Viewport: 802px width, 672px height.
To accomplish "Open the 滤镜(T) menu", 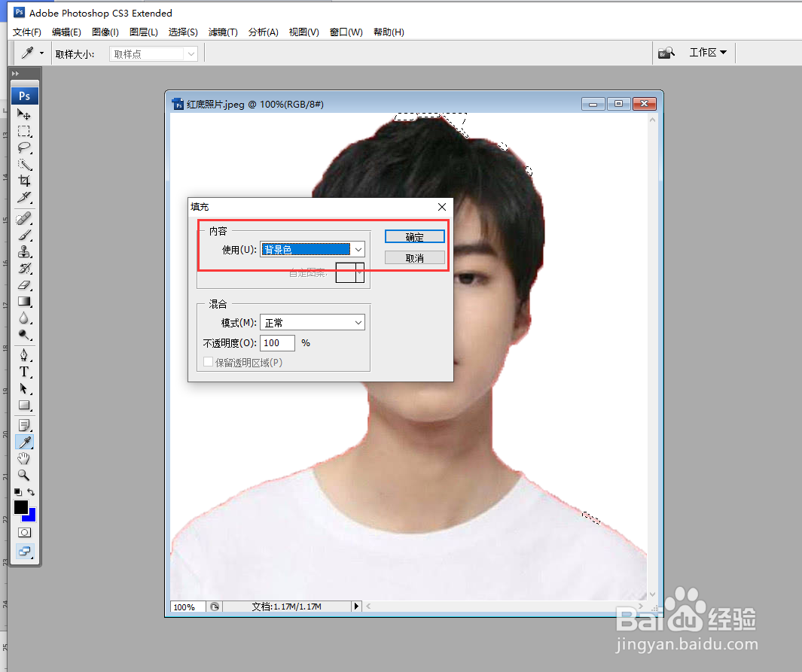I will point(221,32).
